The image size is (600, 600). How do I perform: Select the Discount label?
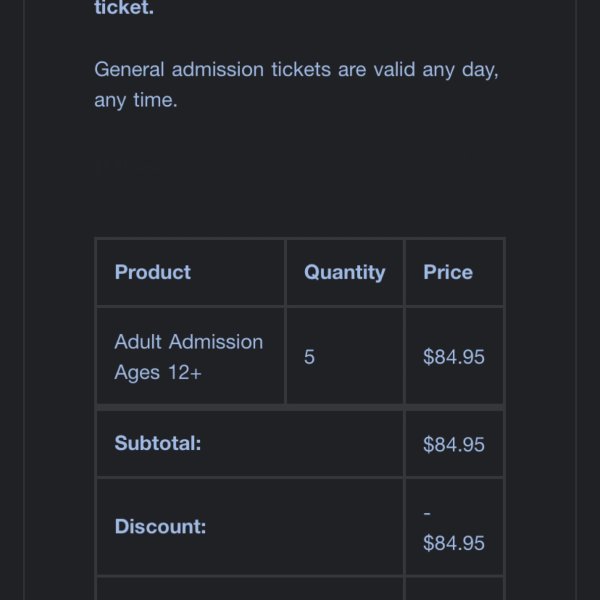(x=160, y=526)
